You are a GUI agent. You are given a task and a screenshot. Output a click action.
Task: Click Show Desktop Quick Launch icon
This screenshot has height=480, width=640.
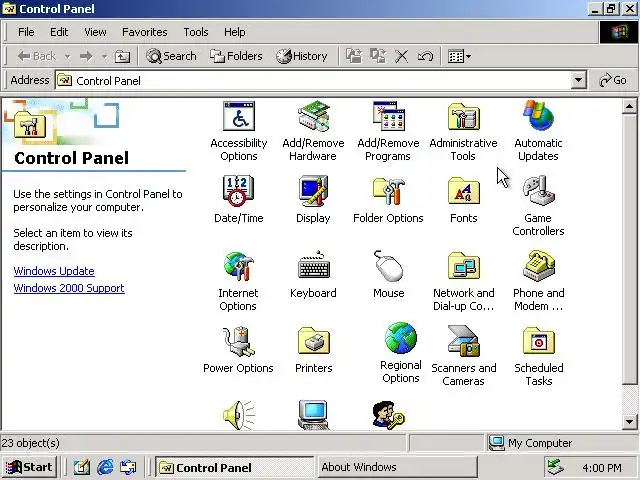pyautogui.click(x=82, y=467)
